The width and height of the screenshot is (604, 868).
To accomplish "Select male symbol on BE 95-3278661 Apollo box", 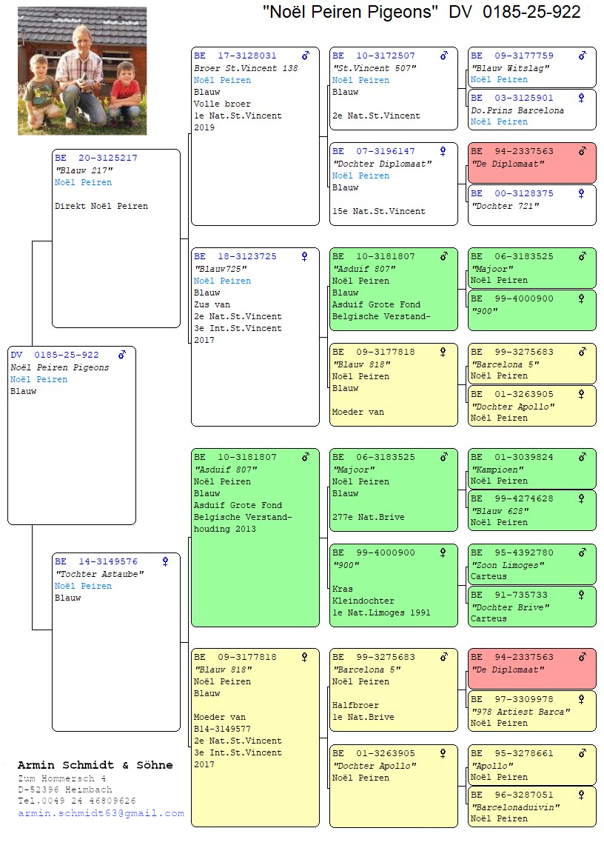I will tap(582, 753).
